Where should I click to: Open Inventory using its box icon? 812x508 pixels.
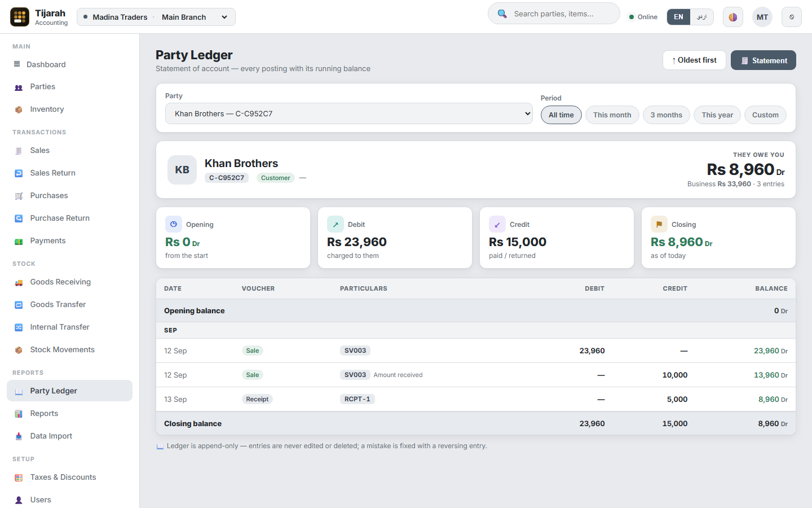coord(19,110)
